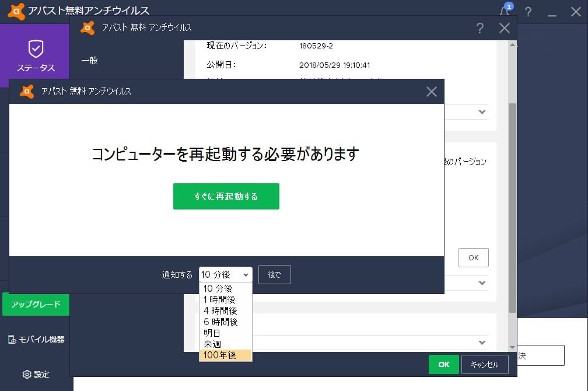This screenshot has width=588, height=391.
Task: Click Avast logo in restart popup title
Action: tap(27, 91)
